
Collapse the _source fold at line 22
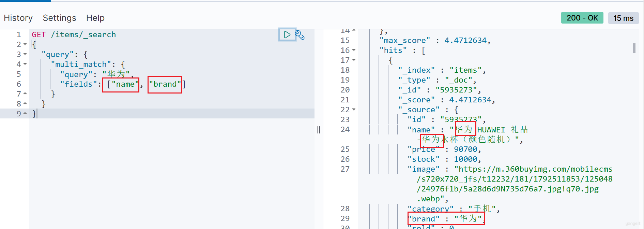coord(354,110)
